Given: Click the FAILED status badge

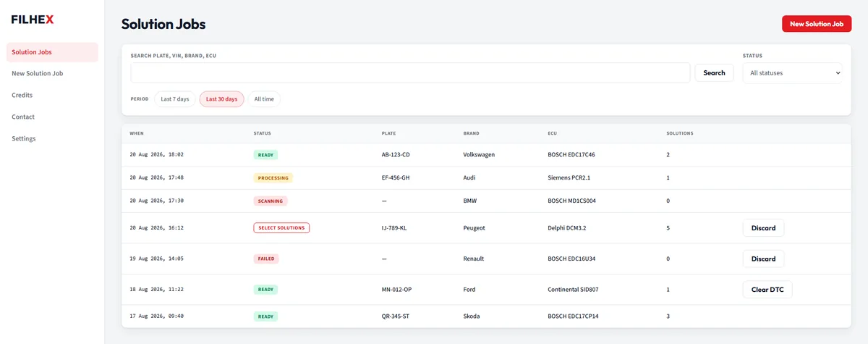Looking at the screenshot, I should pos(266,259).
